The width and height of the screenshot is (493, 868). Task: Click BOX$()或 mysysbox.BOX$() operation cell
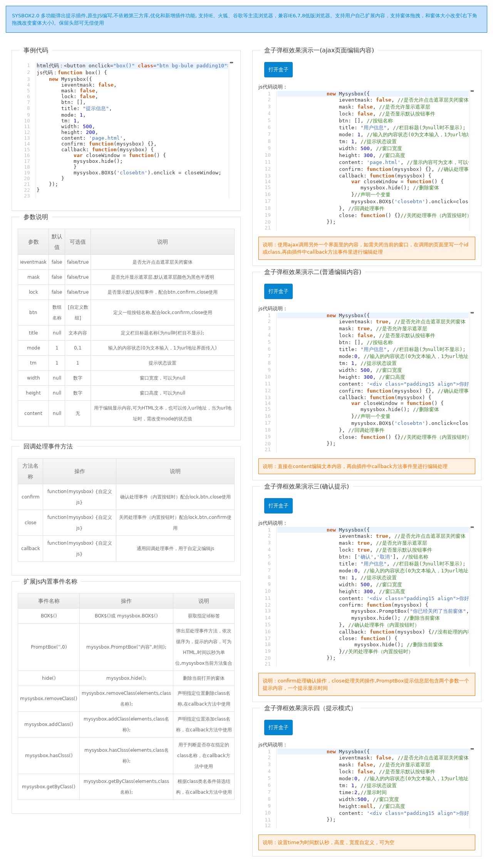[x=126, y=616]
